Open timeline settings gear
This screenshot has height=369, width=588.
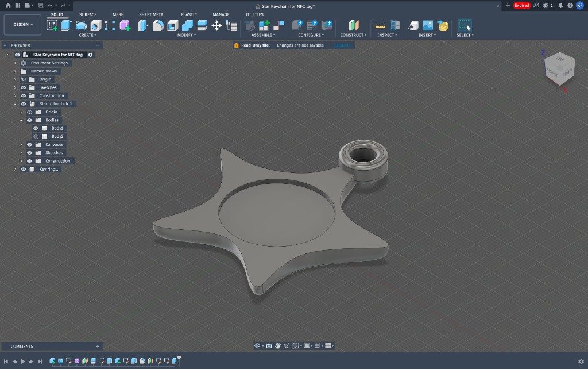[581, 362]
